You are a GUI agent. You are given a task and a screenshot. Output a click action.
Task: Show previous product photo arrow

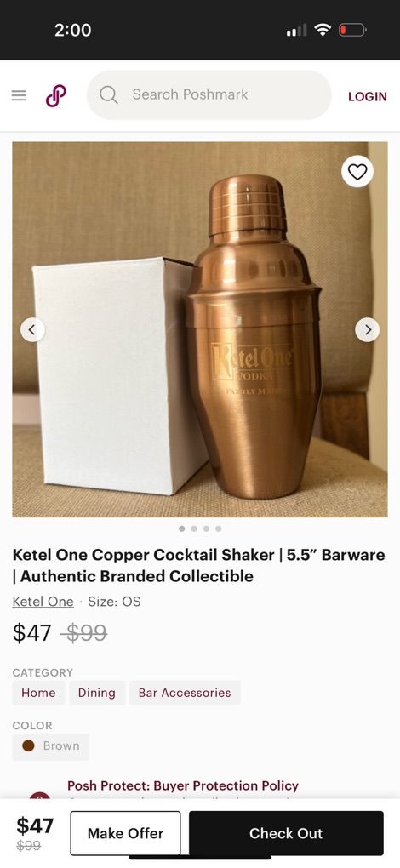click(32, 330)
